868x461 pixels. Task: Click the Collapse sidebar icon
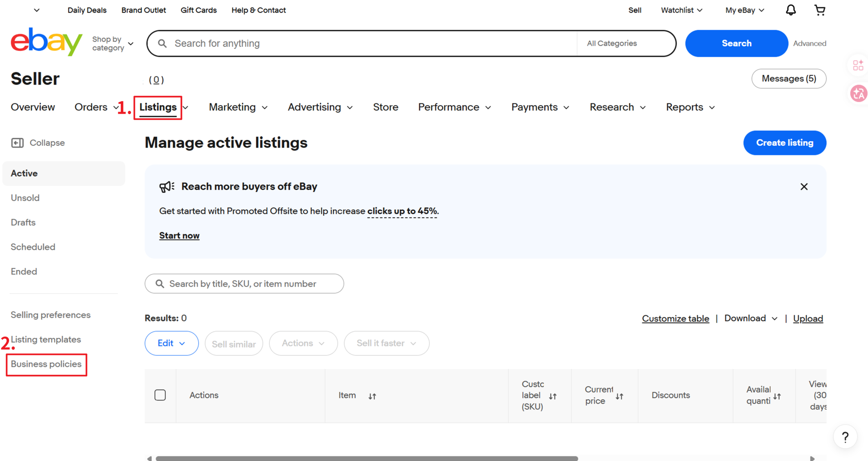(x=17, y=143)
